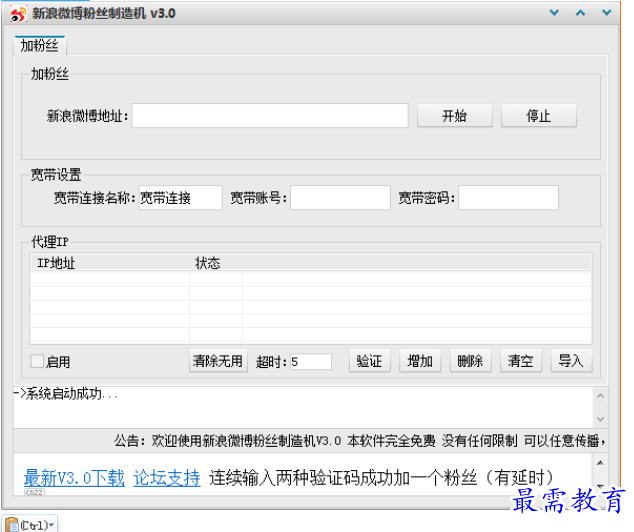Image resolution: width=634 pixels, height=532 pixels.
Task: Open the 最新V3.0下载 link
Action: tap(74, 478)
